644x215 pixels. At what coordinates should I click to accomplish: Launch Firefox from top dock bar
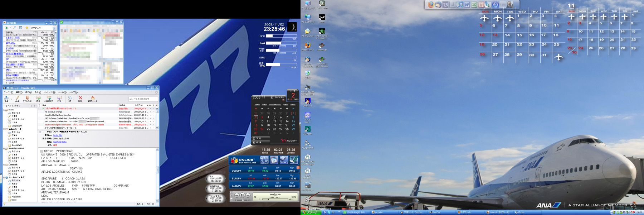[x=431, y=5]
